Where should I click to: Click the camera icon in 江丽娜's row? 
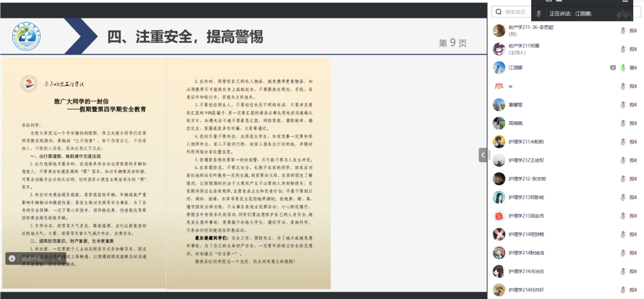coord(633,68)
